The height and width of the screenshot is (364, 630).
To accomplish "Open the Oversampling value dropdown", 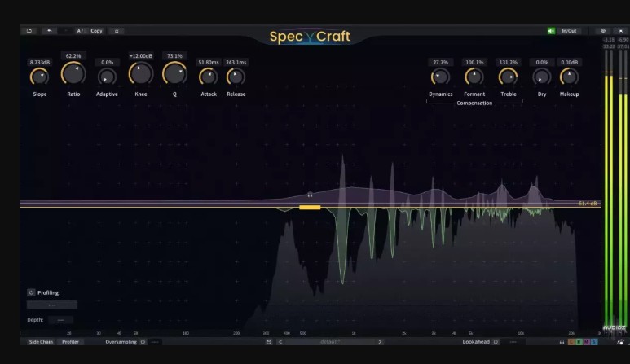I will [155, 342].
